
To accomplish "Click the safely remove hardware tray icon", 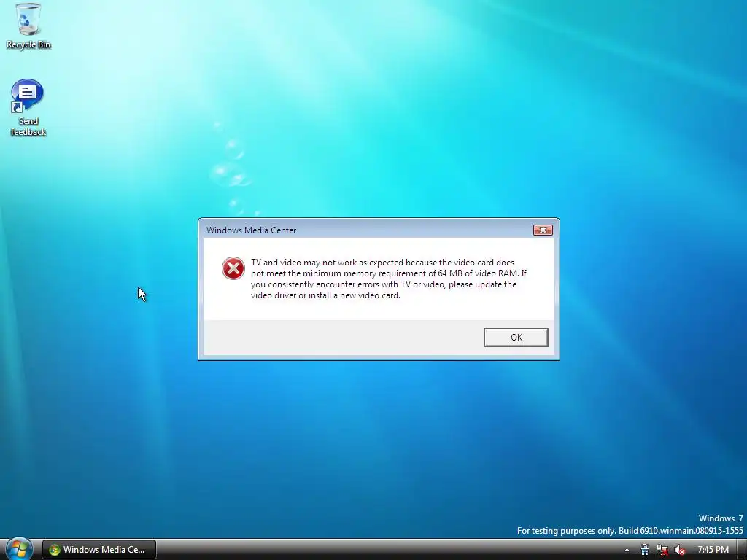I will pyautogui.click(x=645, y=550).
